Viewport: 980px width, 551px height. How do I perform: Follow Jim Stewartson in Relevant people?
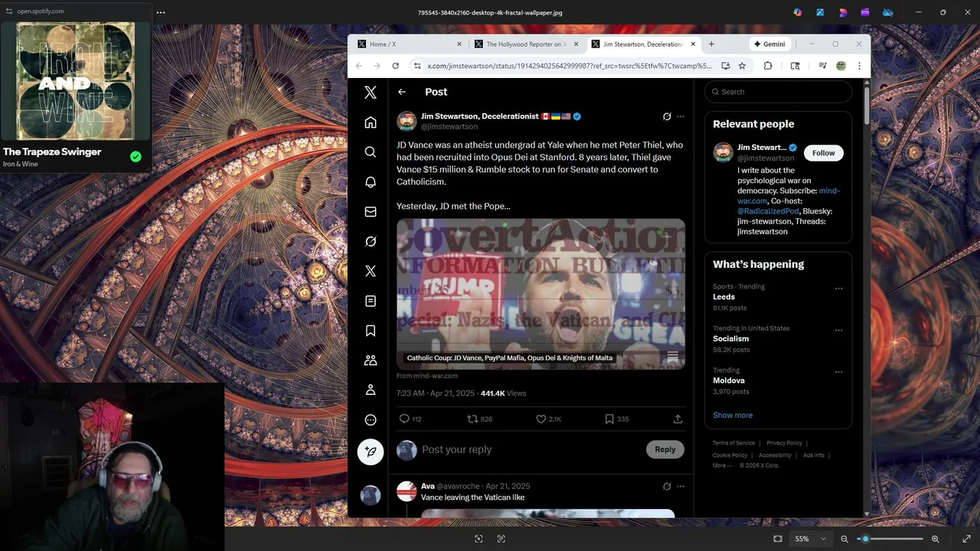point(824,153)
